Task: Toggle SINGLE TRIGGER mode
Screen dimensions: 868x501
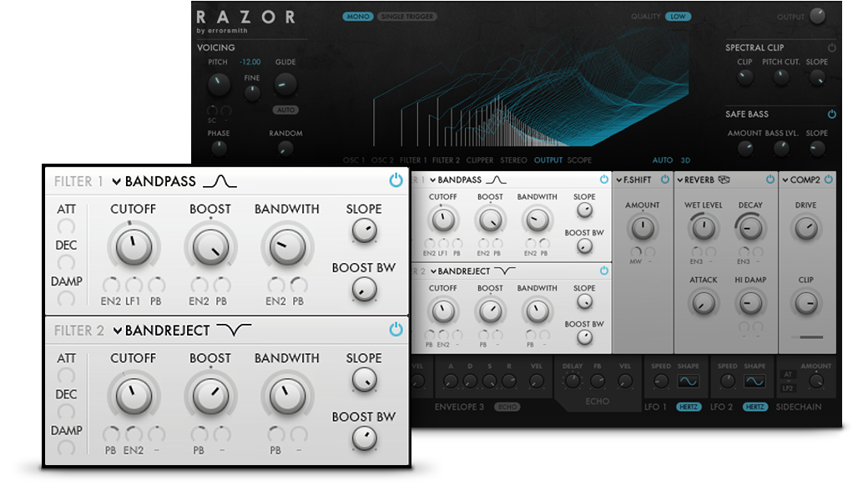Action: (407, 17)
